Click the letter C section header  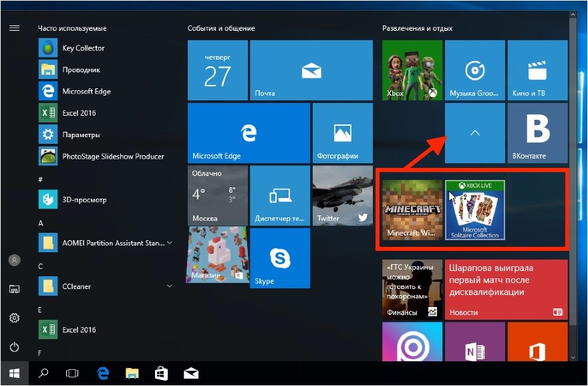(41, 266)
